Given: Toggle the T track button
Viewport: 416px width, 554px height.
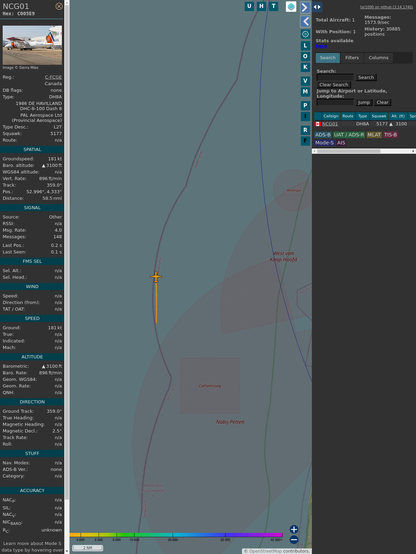Looking at the screenshot, I should (x=273, y=6).
